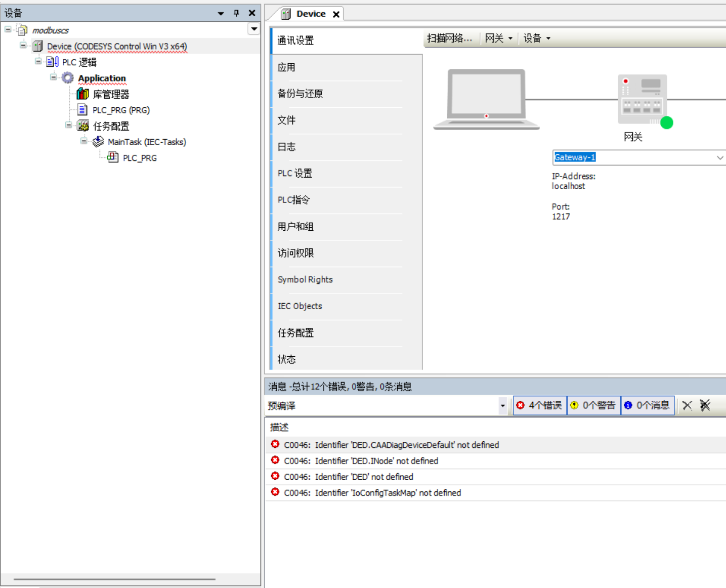Click the laptop computer image

pyautogui.click(x=486, y=100)
